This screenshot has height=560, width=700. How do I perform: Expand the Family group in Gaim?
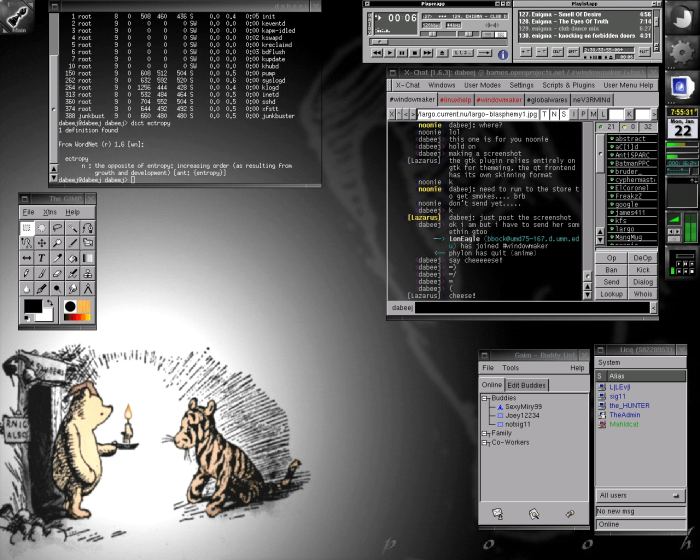tap(486, 433)
